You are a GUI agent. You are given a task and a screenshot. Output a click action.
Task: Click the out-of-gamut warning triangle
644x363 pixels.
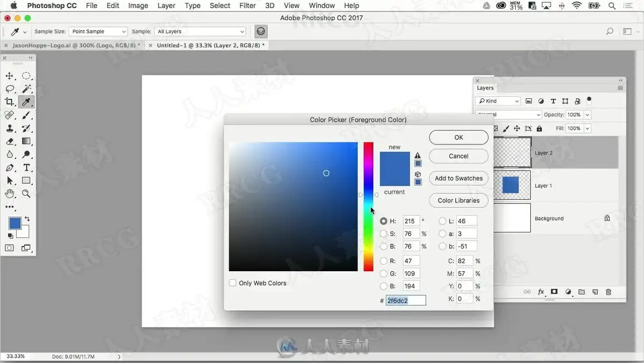[418, 156]
